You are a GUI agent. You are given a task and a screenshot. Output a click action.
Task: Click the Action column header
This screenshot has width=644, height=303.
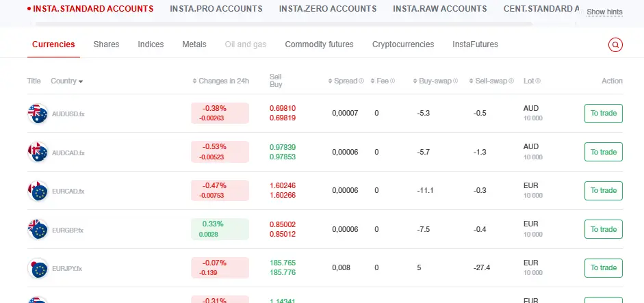click(612, 81)
